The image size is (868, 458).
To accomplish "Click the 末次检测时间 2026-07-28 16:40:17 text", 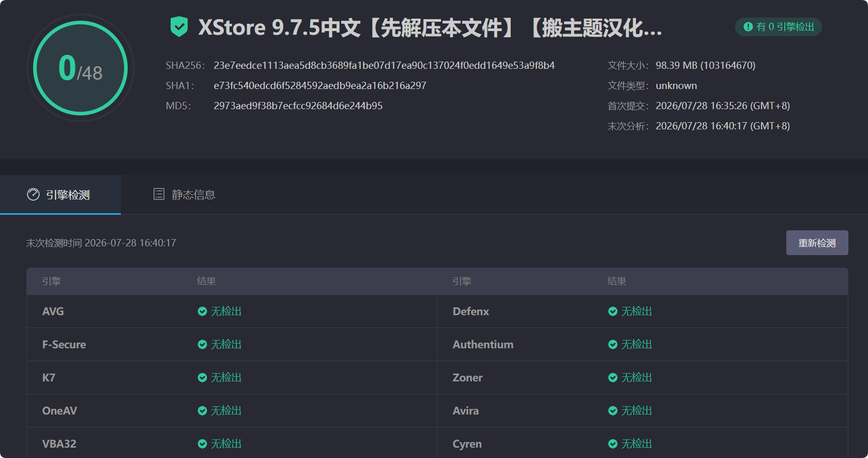I will pos(101,243).
